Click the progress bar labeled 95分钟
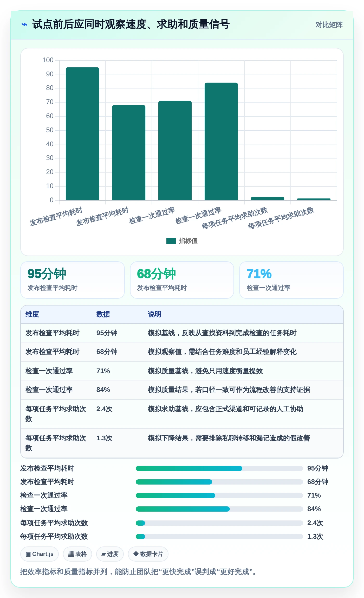 (219, 468)
